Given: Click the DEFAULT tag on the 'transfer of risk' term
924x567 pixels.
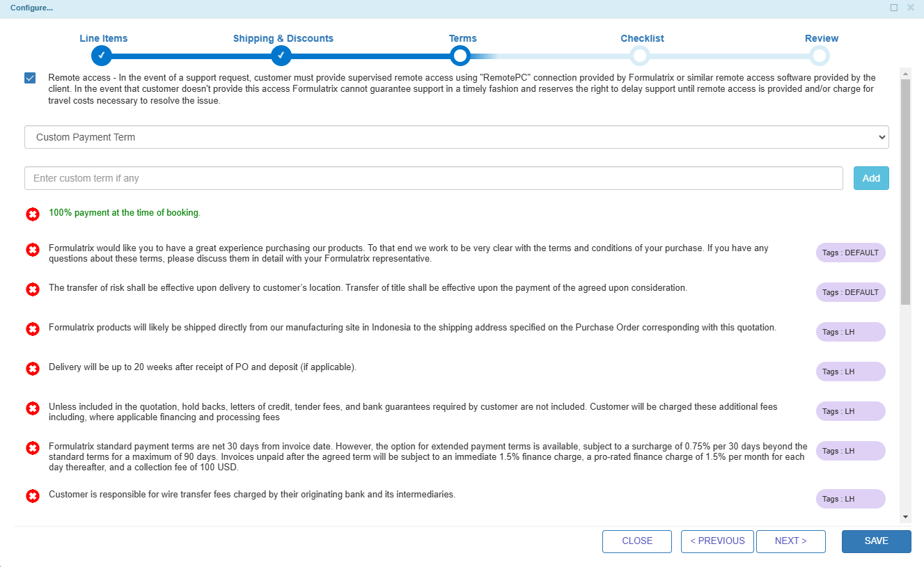Looking at the screenshot, I should (850, 292).
